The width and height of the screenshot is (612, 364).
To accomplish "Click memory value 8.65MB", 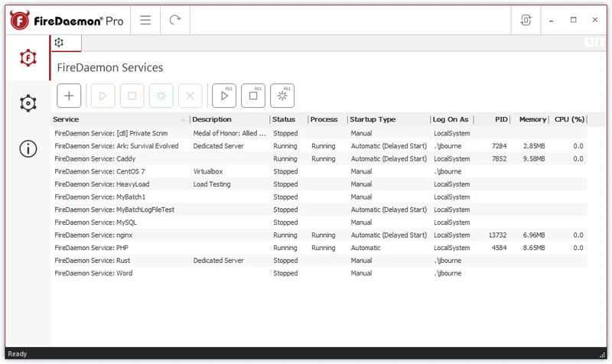I will [534, 248].
